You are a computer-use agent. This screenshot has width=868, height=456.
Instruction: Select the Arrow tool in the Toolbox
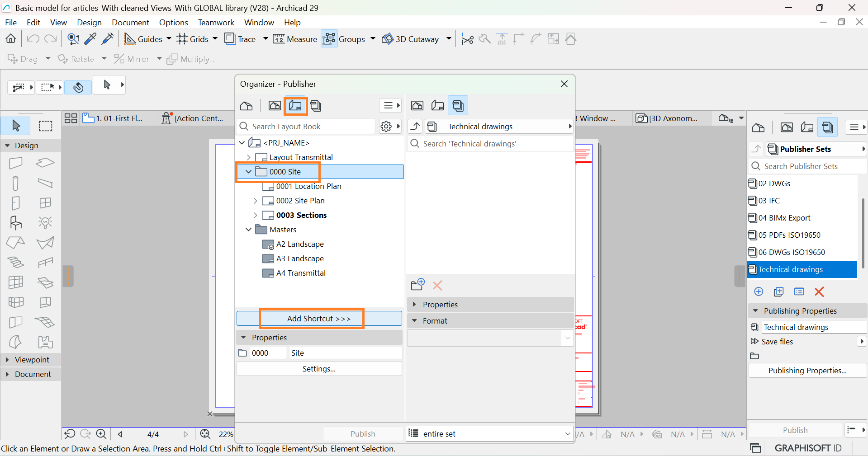(x=16, y=126)
